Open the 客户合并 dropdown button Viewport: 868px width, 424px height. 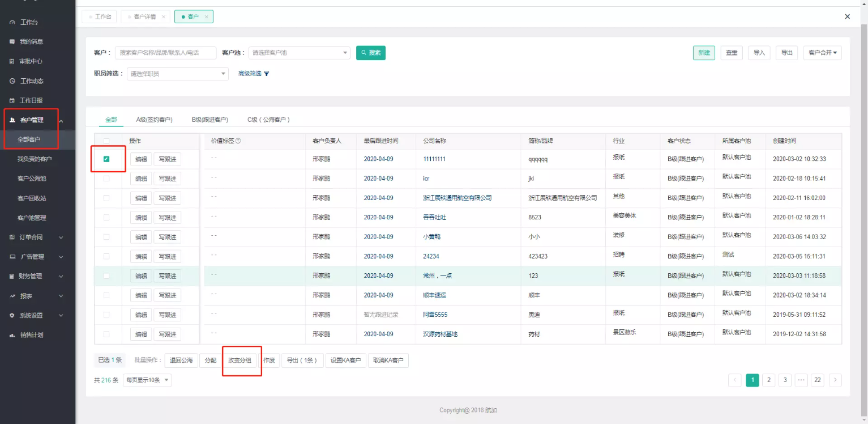[823, 53]
